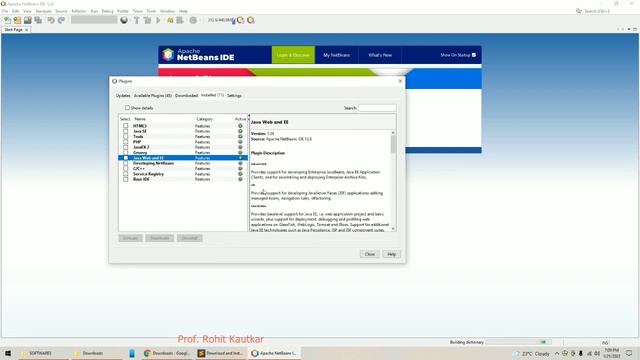Click the Uninstall button

point(189,238)
